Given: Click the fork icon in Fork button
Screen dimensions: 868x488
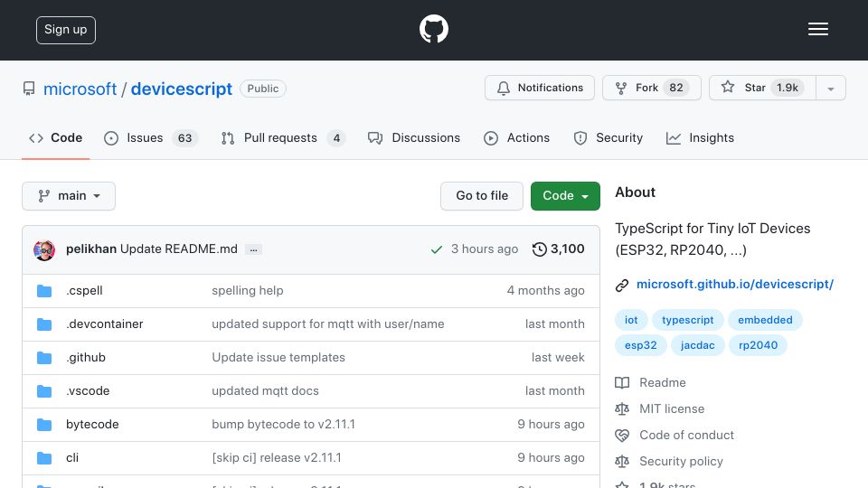Looking at the screenshot, I should pos(621,88).
